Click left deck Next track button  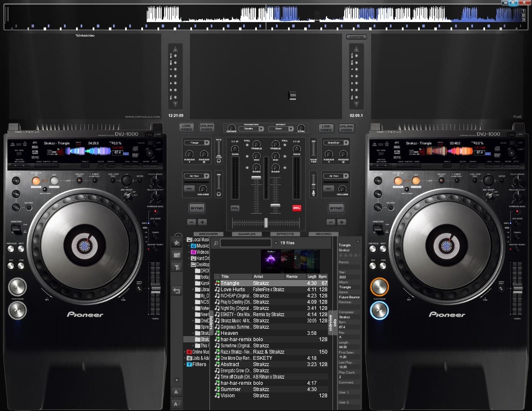tap(21, 249)
